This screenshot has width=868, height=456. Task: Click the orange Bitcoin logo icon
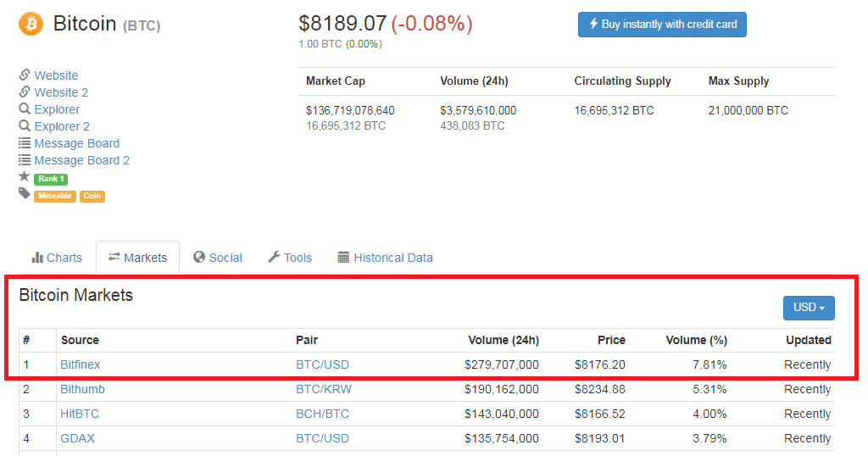click(31, 24)
